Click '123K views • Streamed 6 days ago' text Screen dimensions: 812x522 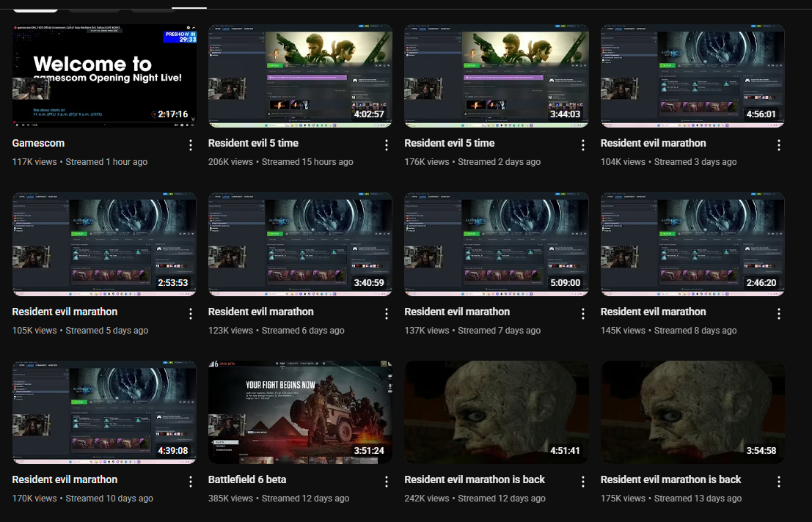pos(276,331)
